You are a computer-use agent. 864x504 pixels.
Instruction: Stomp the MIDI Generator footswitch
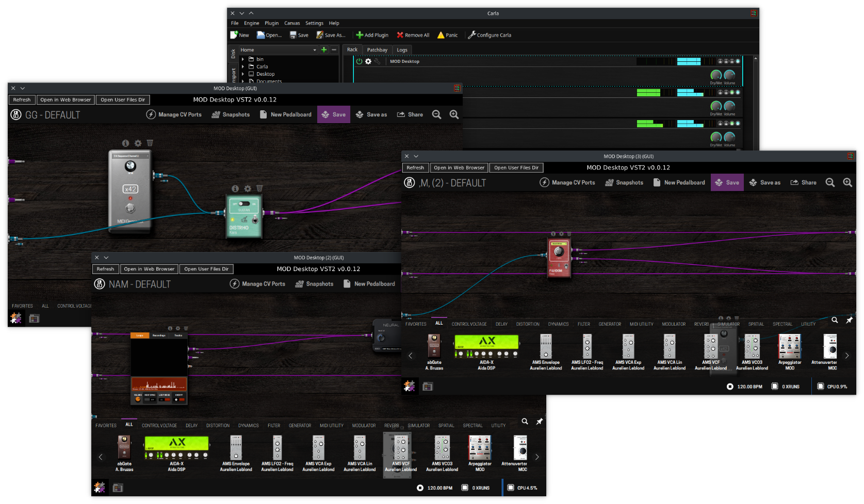131,208
